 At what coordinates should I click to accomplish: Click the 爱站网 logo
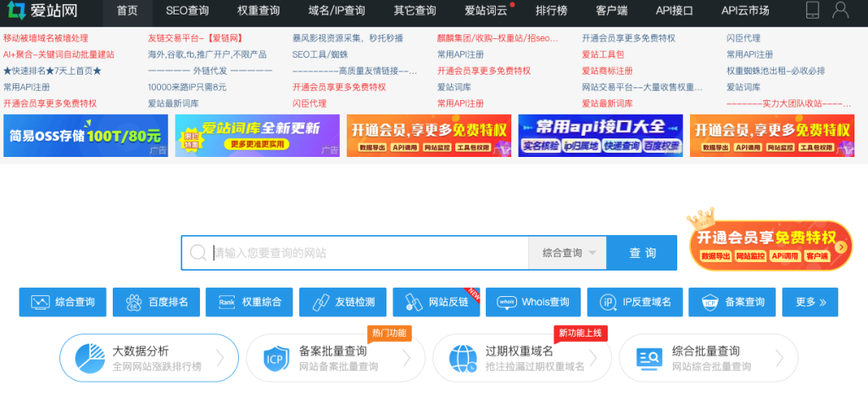42,10
